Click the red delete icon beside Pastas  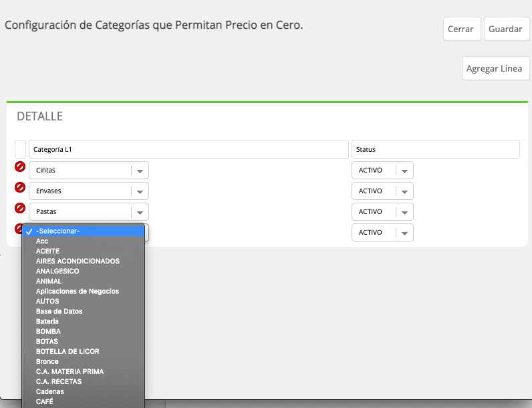[x=20, y=208]
